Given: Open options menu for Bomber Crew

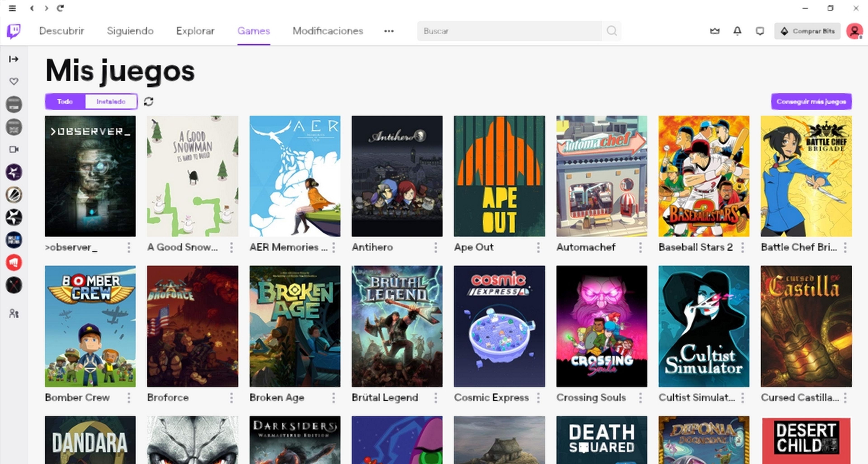Looking at the screenshot, I should (x=129, y=398).
